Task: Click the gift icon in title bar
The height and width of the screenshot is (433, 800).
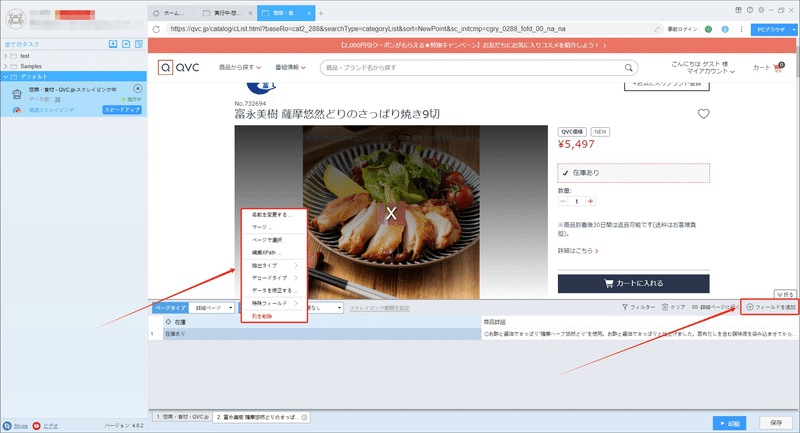Action: (738, 10)
